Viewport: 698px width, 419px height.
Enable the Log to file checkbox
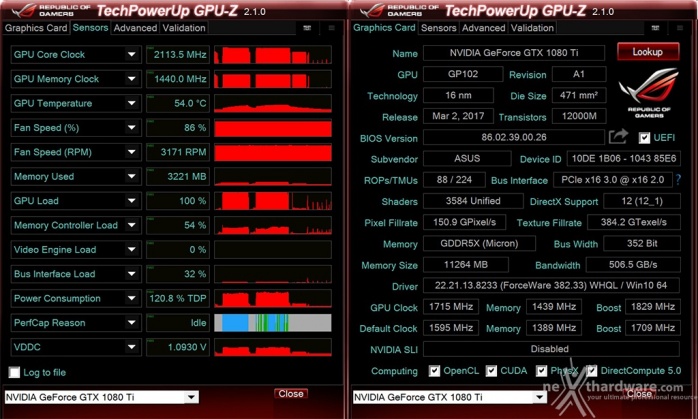tap(14, 372)
